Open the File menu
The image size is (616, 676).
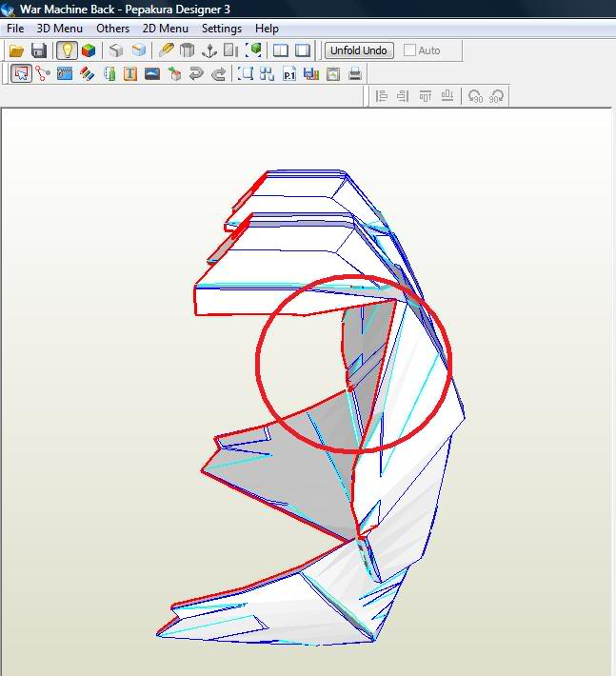(15, 29)
